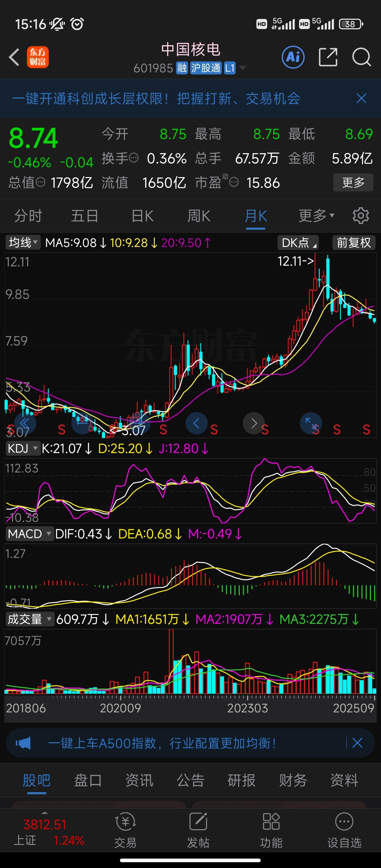Viewport: 381px width, 868px height.
Task: Move chart left with left chevron button
Action: pos(196,423)
